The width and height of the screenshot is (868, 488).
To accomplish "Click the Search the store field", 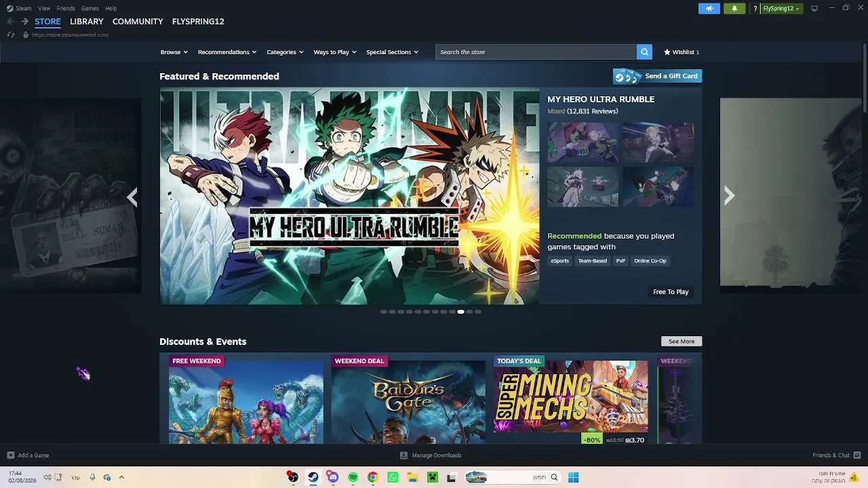I will [x=536, y=52].
